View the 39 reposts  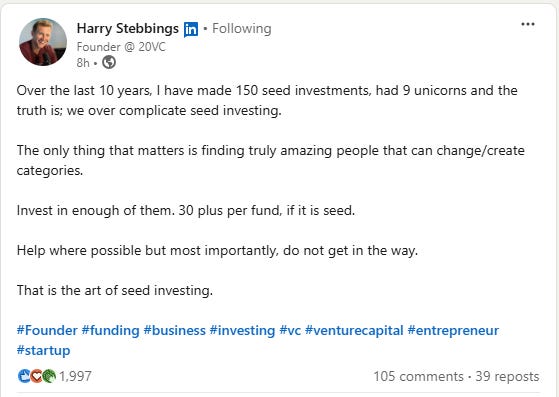tap(507, 376)
